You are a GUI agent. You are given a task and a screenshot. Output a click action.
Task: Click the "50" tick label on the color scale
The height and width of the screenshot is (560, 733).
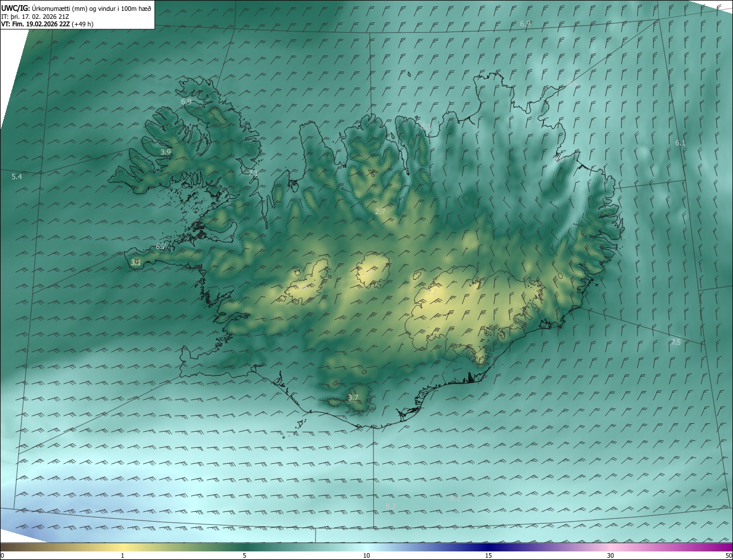tap(728, 555)
